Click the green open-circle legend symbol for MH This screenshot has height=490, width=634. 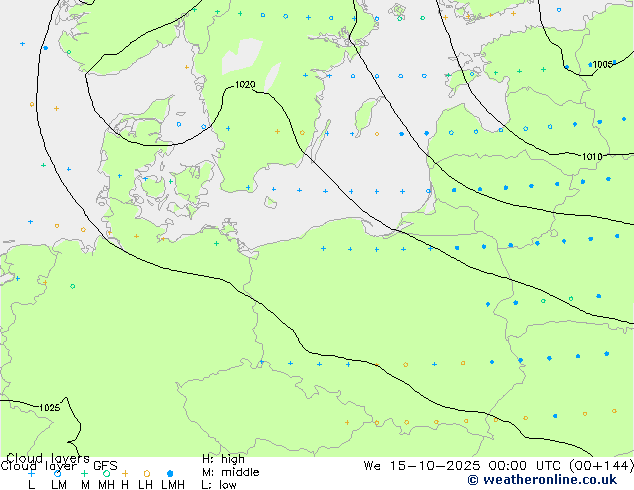pyautogui.click(x=106, y=473)
